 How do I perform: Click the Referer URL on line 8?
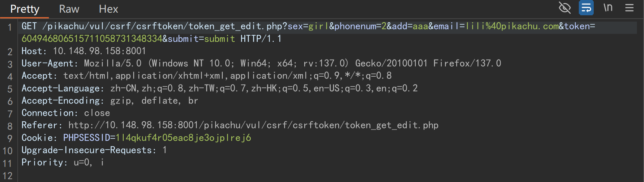pos(253,125)
